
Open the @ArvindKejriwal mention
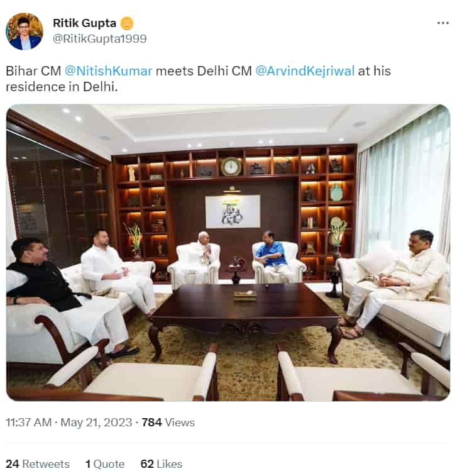pyautogui.click(x=304, y=71)
